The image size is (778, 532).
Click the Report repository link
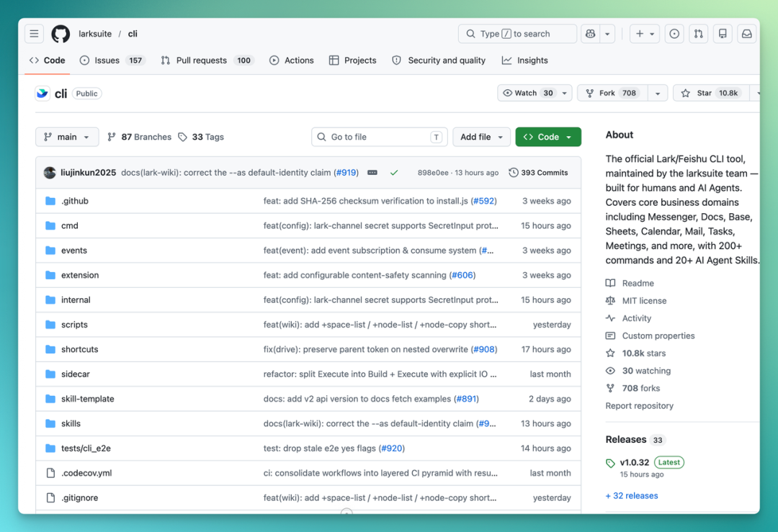[639, 405]
